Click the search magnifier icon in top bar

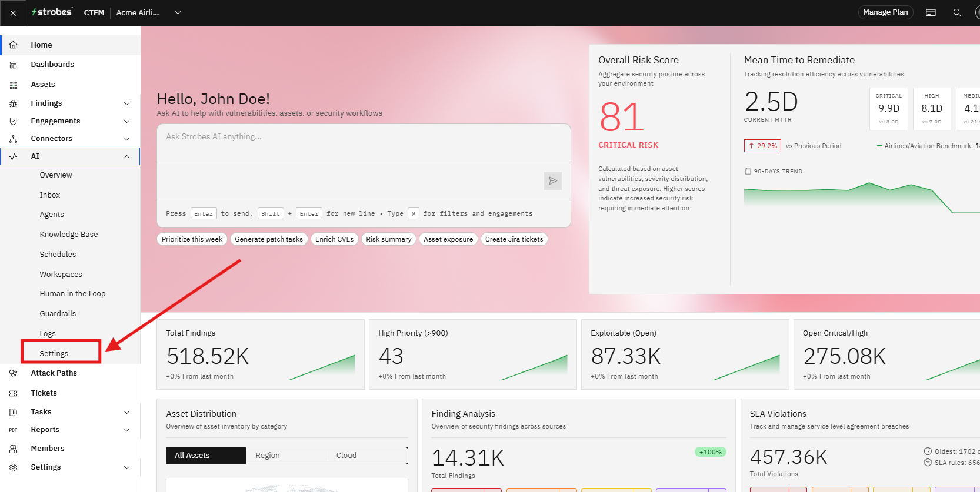(x=957, y=12)
